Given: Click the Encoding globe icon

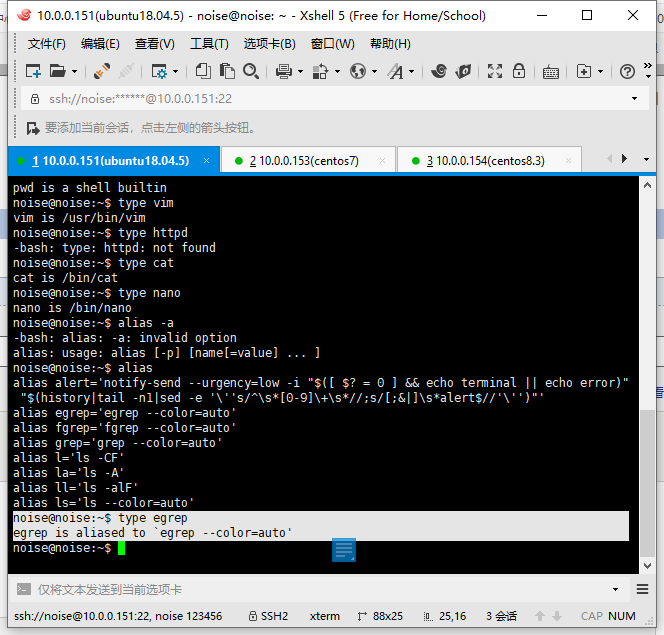Looking at the screenshot, I should 358,71.
